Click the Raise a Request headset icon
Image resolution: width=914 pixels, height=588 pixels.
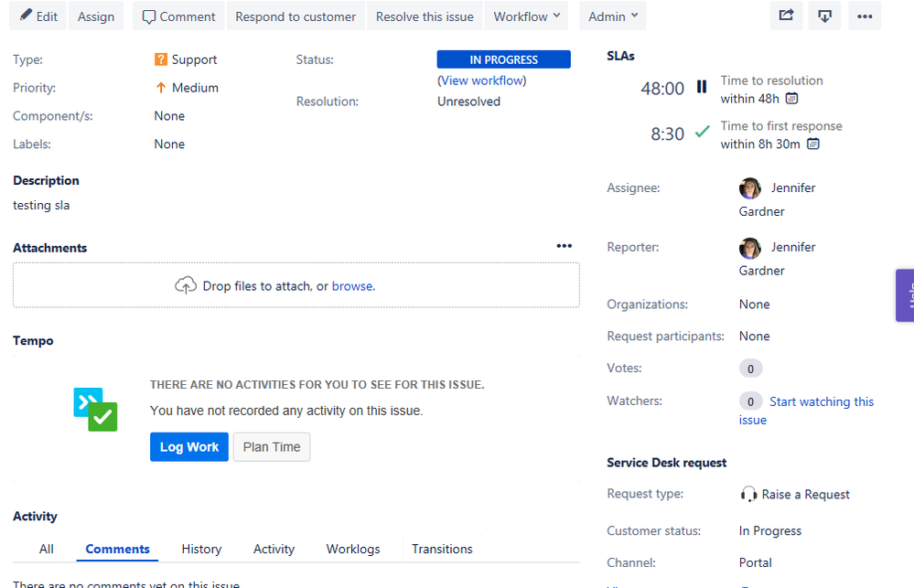748,494
